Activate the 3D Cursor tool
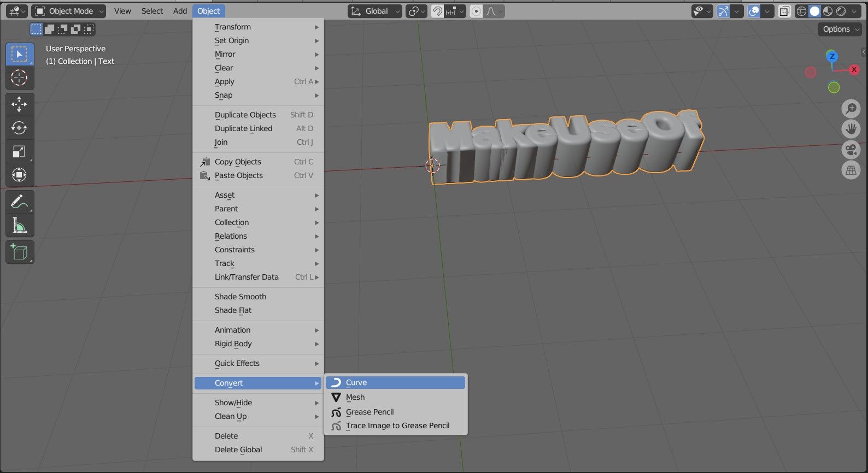Image resolution: width=868 pixels, height=473 pixels. (19, 78)
